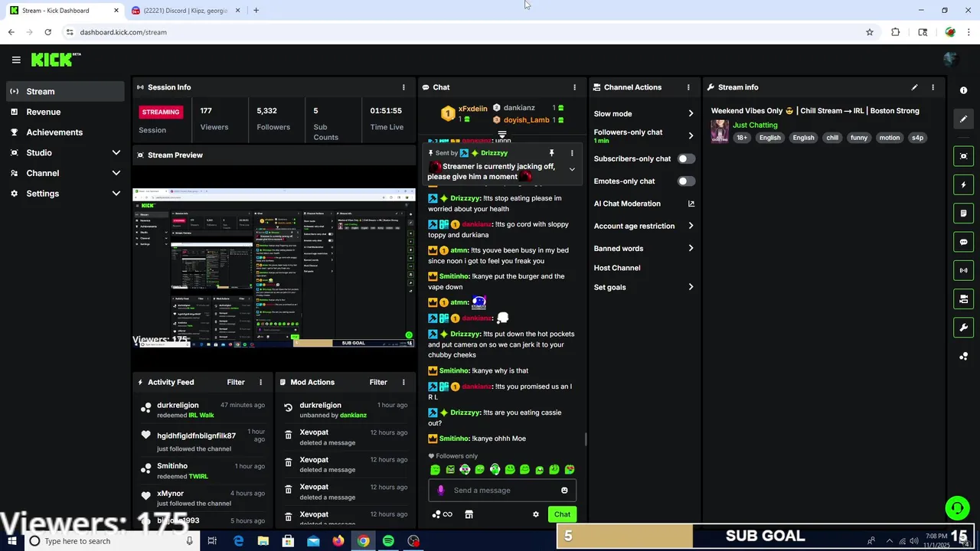Toggle the document page icon in right sidebar

pos(963,213)
